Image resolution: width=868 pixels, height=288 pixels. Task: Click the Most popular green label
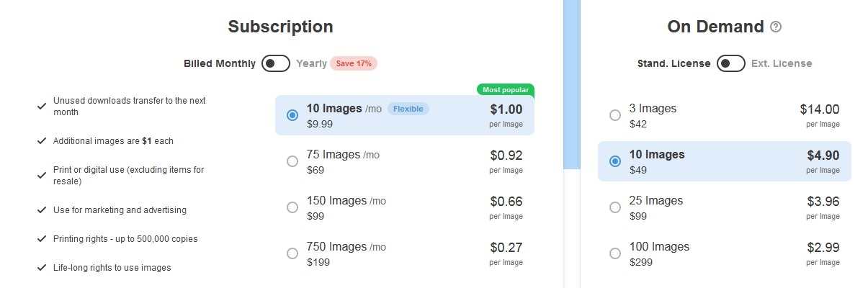click(x=506, y=90)
